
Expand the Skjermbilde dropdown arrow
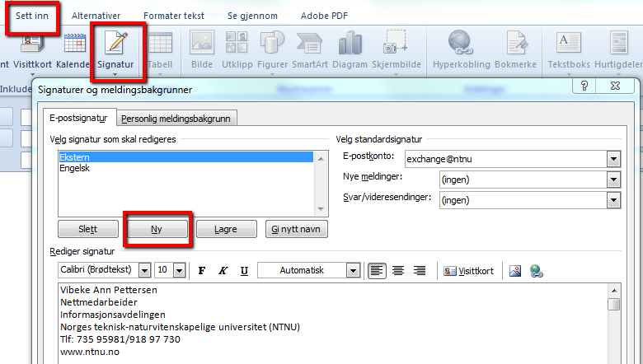397,74
